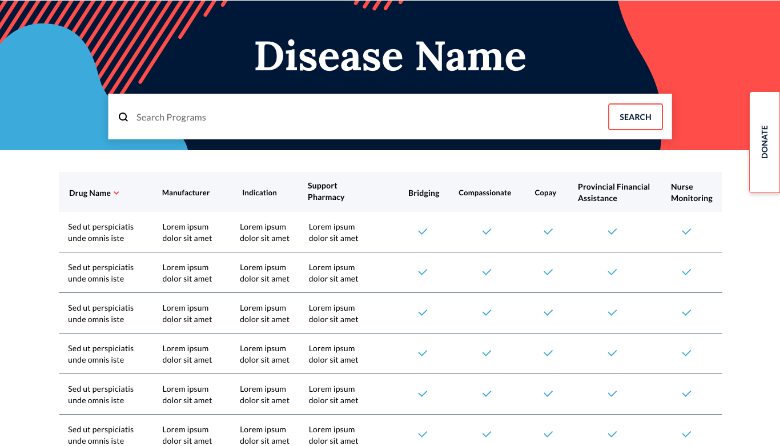Click first row Copay checkmark

(548, 231)
